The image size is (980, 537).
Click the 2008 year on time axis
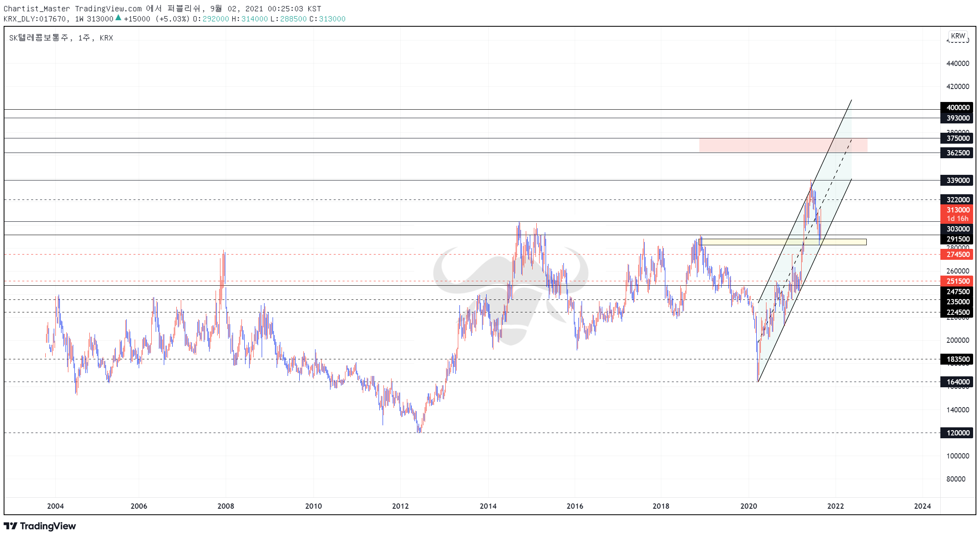226,506
